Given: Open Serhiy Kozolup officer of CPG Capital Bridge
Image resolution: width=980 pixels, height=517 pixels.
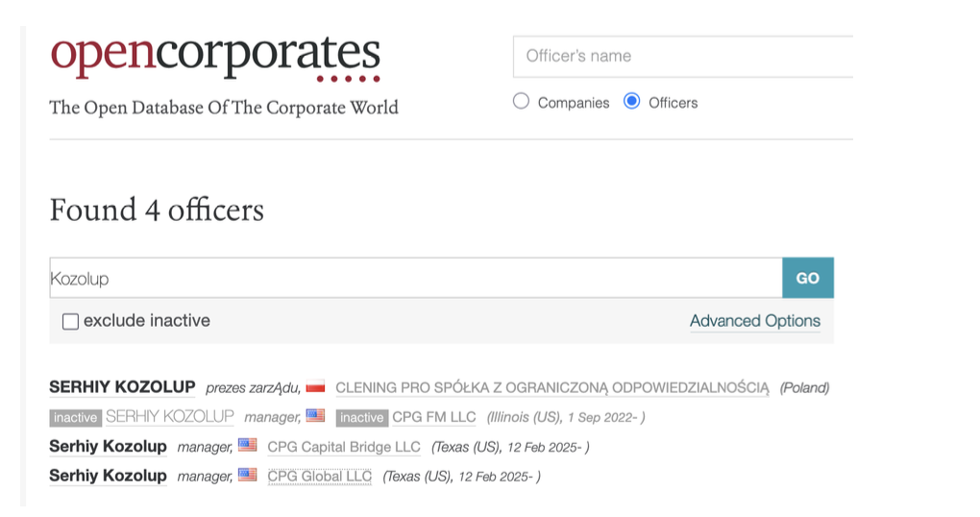Looking at the screenshot, I should pos(108,446).
